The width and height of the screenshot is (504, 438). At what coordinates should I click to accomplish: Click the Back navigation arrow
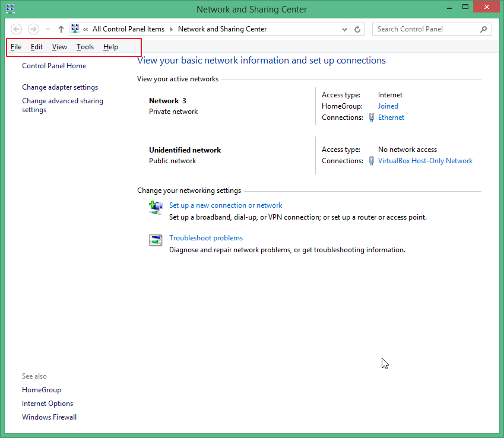tap(17, 29)
